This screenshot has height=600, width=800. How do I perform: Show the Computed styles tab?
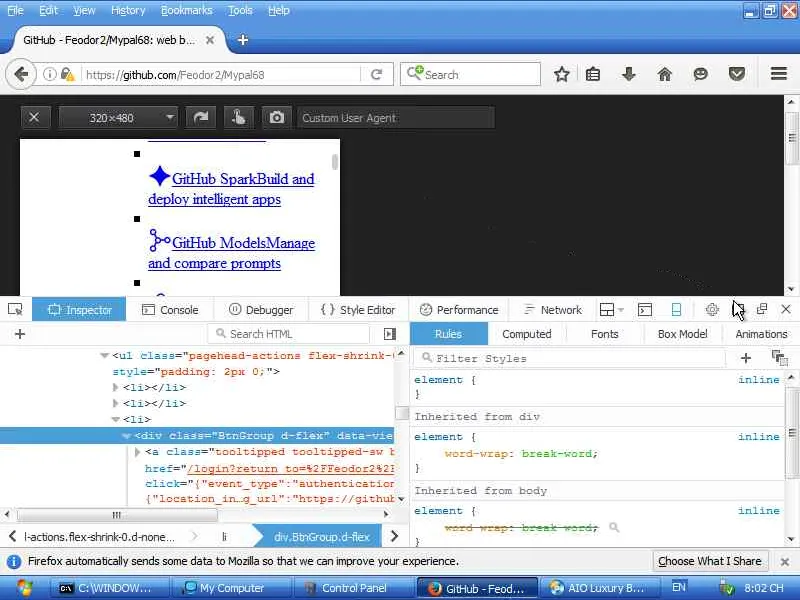click(x=527, y=334)
